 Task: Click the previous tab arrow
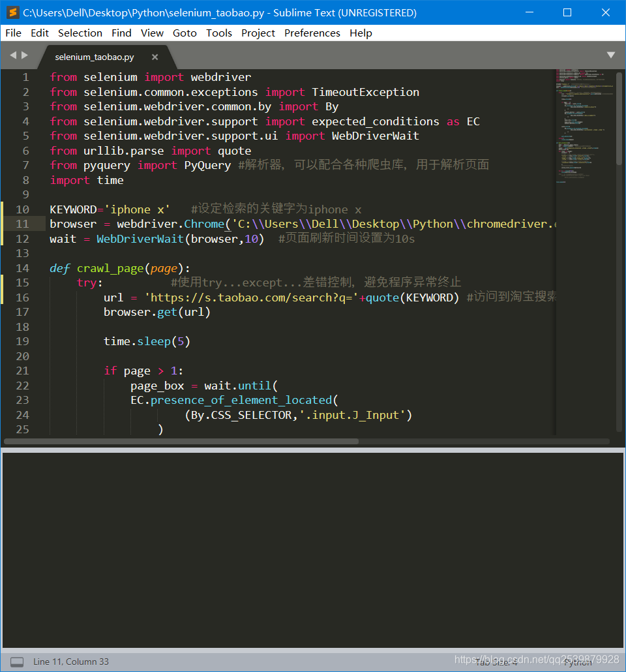point(13,55)
